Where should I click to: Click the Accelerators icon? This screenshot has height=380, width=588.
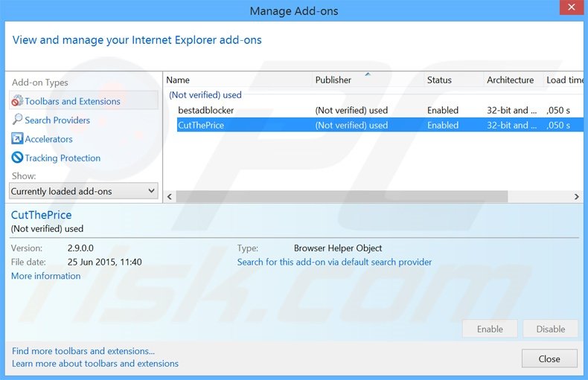tap(17, 138)
